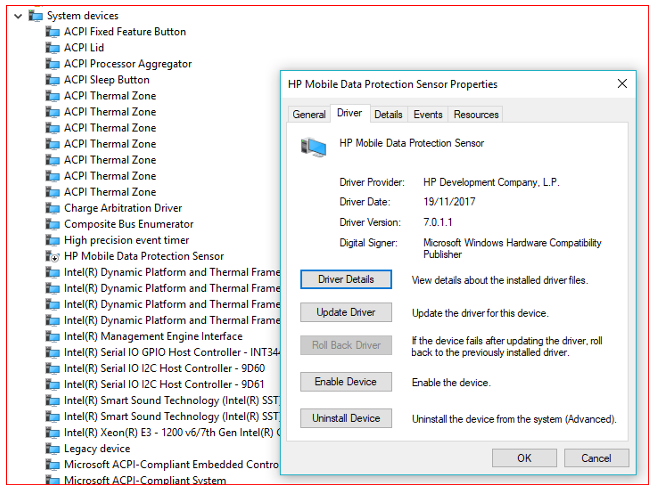Viewport: 658px width, 492px height.
Task: Click the I2C Host Controller 9D60 icon
Action: pyautogui.click(x=52, y=369)
